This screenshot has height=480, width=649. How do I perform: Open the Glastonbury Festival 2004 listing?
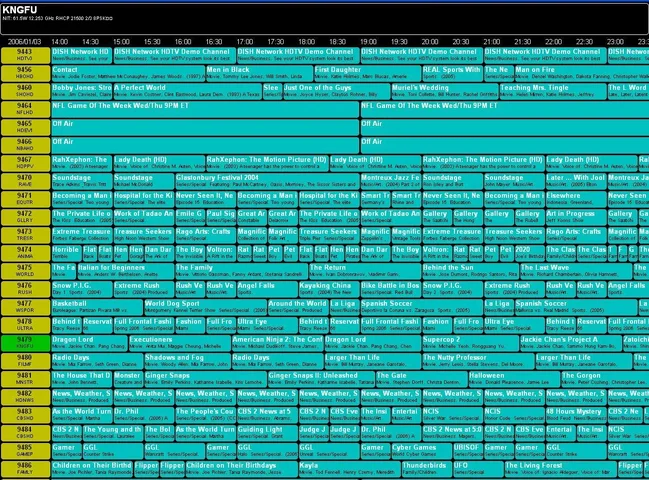[267, 181]
